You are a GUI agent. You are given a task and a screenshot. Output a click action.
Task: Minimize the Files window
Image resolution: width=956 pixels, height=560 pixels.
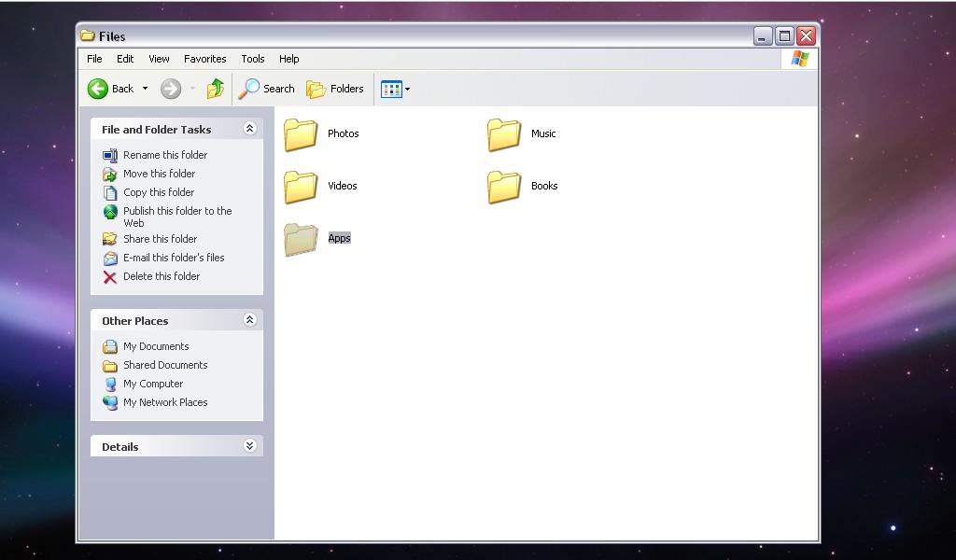[x=763, y=36]
